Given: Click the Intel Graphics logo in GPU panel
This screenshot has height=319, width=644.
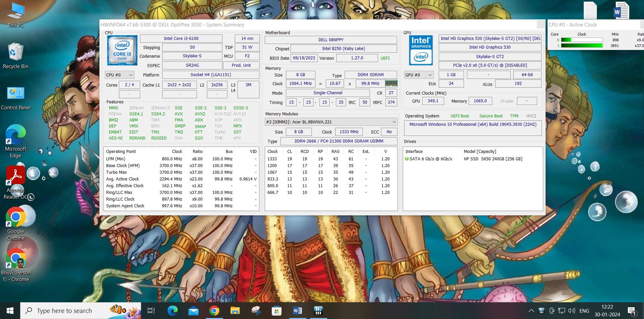Looking at the screenshot, I should tap(421, 50).
